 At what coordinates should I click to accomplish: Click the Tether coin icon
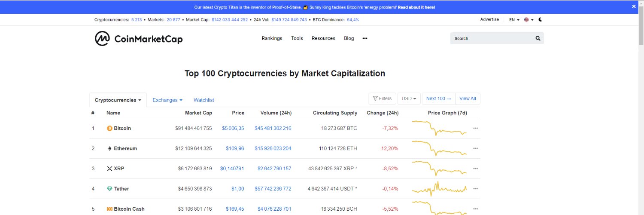[109, 189]
